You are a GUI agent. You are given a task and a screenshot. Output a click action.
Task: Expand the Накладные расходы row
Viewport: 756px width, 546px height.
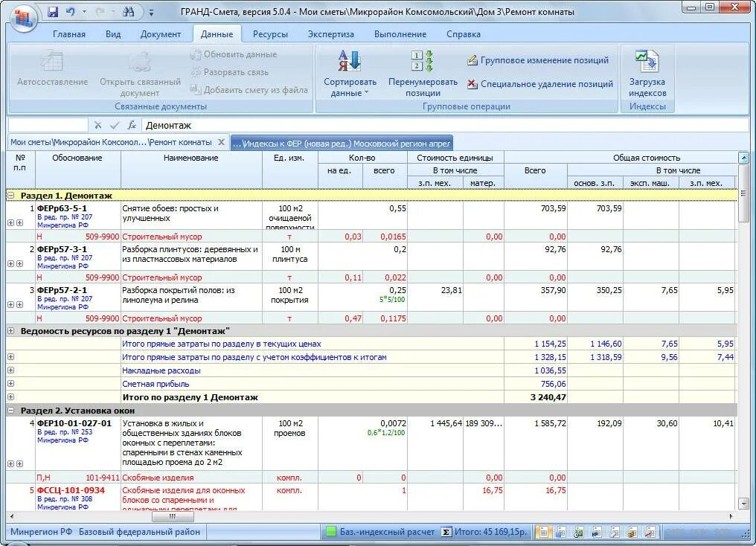click(x=10, y=370)
